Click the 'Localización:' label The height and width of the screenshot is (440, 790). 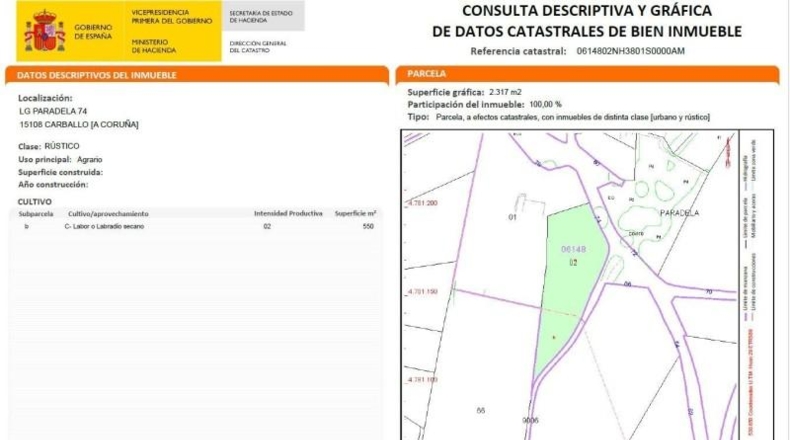point(45,98)
